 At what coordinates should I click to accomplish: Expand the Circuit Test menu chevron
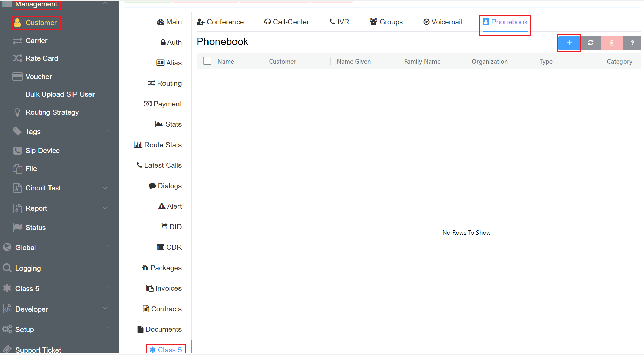pos(105,188)
